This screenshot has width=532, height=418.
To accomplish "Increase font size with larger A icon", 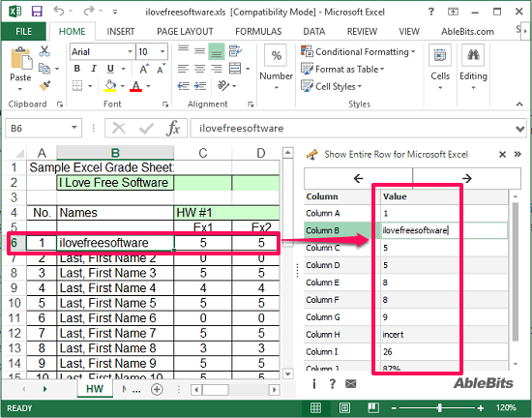I will pyautogui.click(x=144, y=69).
